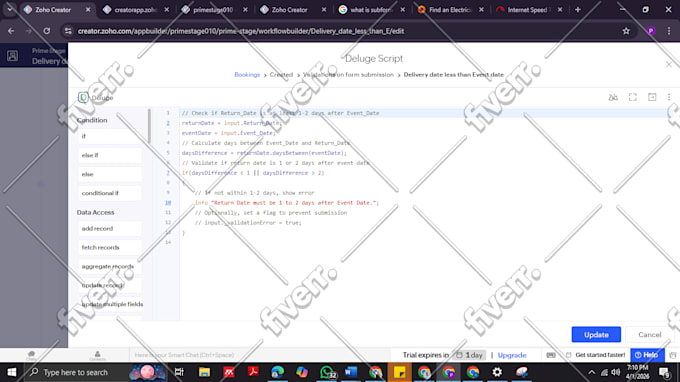This screenshot has height=382, width=680.
Task: Open a new browser tab
Action: [x=578, y=10]
